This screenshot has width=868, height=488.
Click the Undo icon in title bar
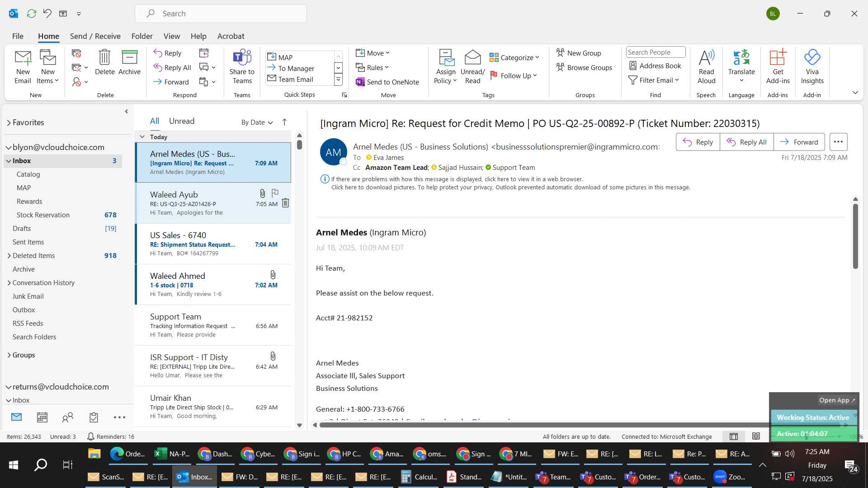click(47, 14)
